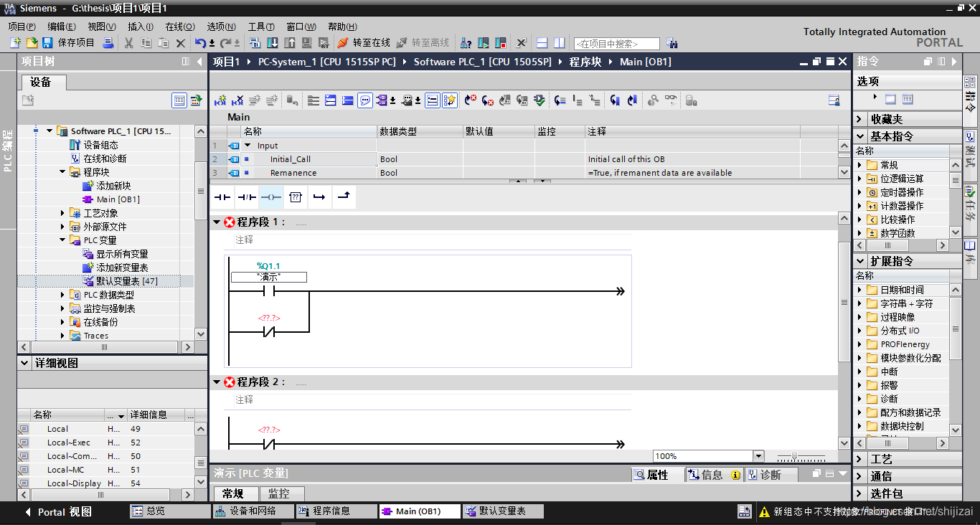980x525 pixels.
Task: Open 在线(O) menu
Action: [x=179, y=27]
